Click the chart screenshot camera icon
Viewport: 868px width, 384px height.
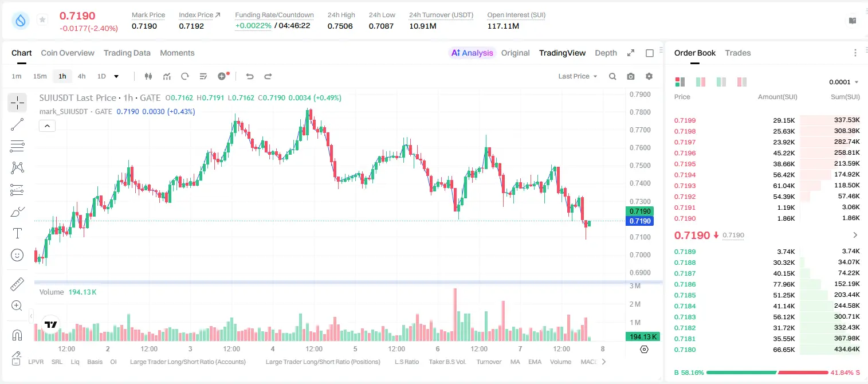click(631, 76)
